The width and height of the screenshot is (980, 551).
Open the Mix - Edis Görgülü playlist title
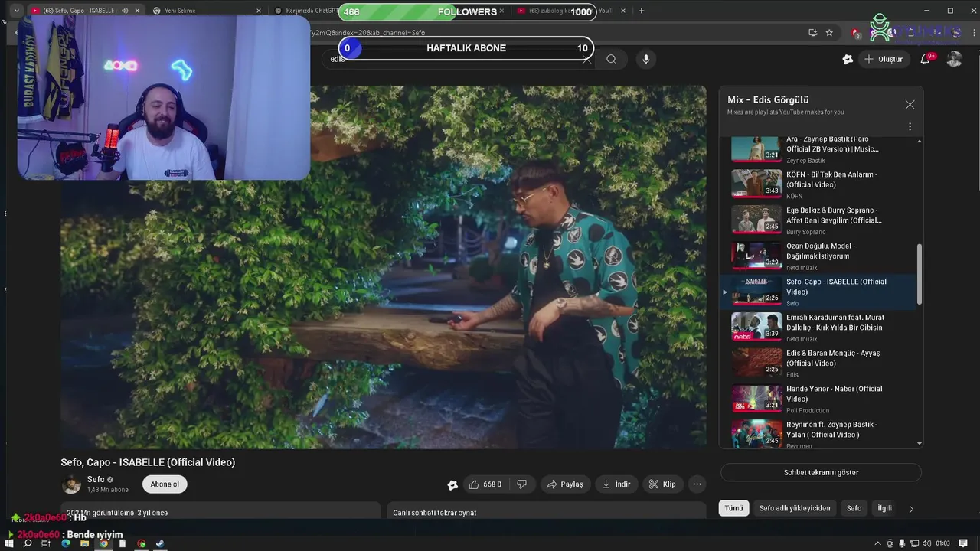pos(768,99)
